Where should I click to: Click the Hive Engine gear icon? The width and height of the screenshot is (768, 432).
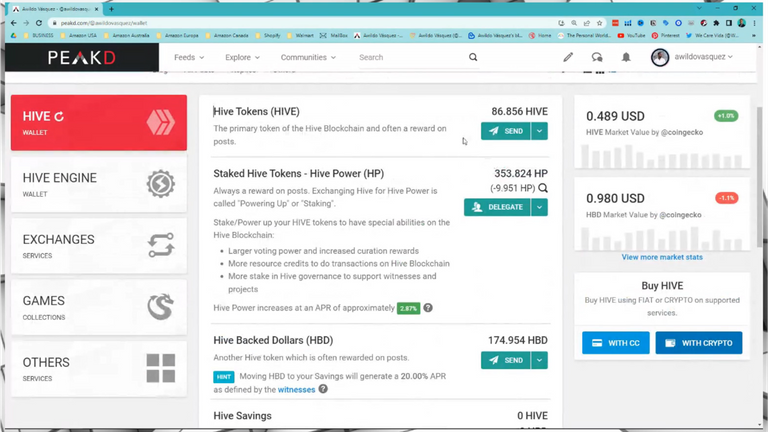161,184
